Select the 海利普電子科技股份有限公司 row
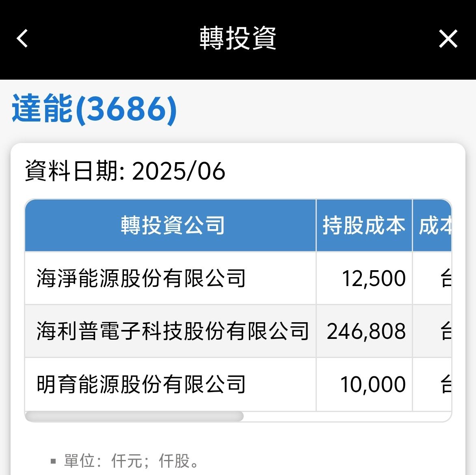This screenshot has width=476, height=475. (172, 331)
